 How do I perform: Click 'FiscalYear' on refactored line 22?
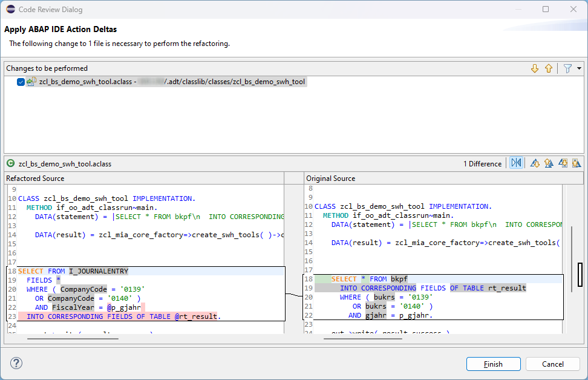pyautogui.click(x=73, y=307)
